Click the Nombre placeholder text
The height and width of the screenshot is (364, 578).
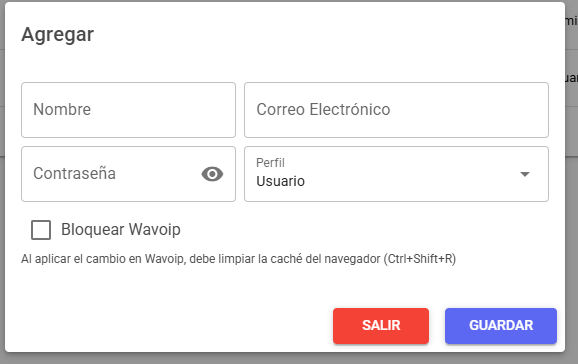(x=62, y=110)
